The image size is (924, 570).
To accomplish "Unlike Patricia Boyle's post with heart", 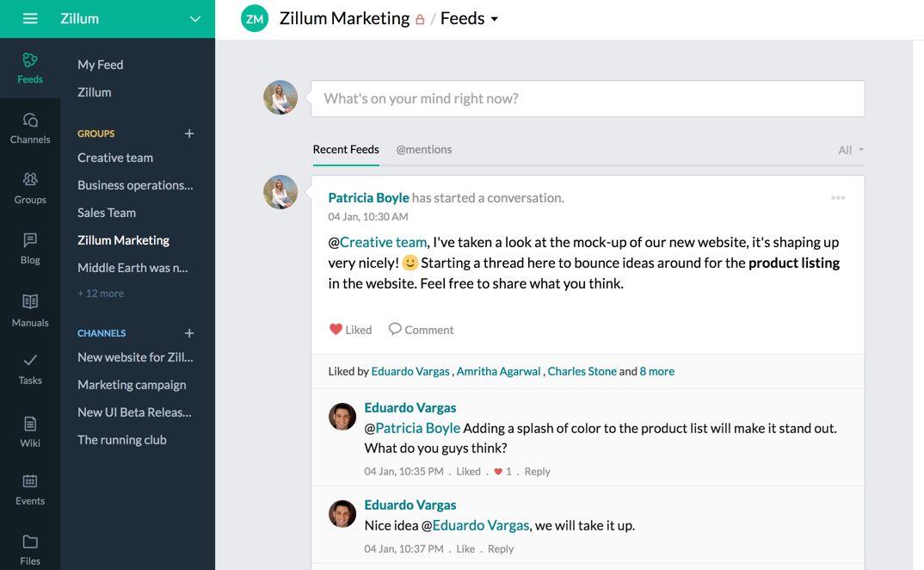I will click(336, 329).
